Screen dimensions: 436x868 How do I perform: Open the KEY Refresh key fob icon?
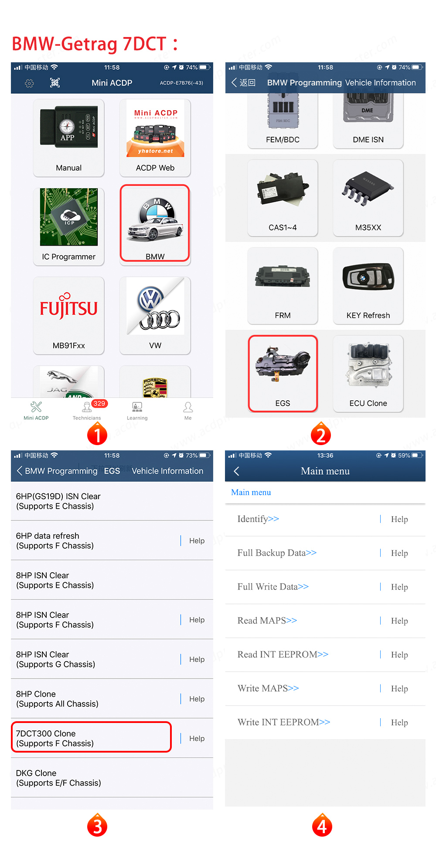click(368, 286)
